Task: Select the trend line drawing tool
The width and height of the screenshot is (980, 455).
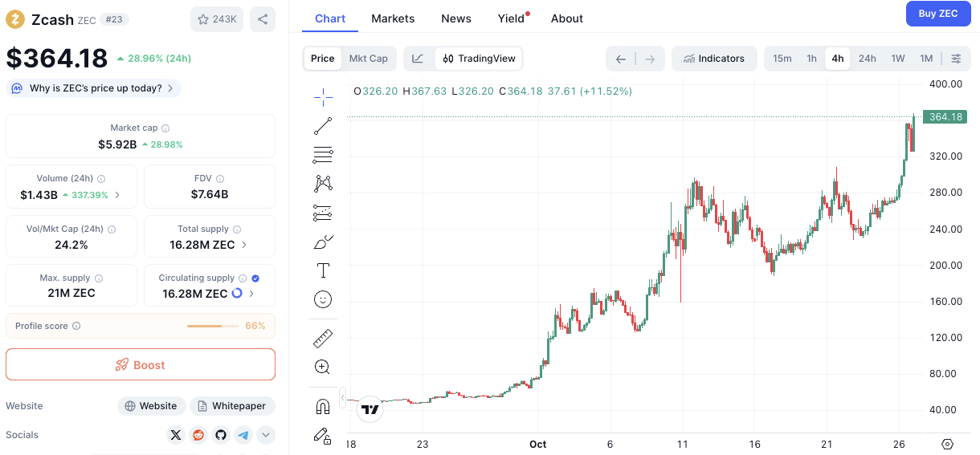Action: click(323, 126)
